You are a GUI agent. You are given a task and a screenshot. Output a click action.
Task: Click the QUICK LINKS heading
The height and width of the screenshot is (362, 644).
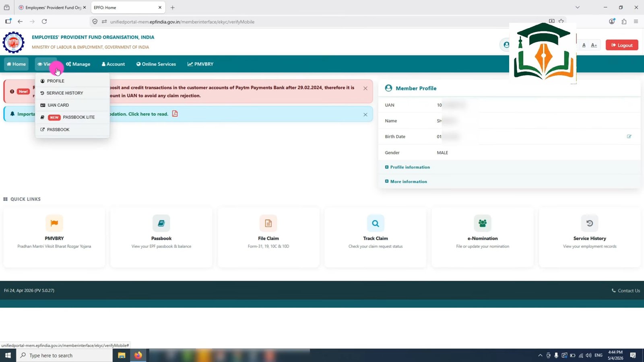click(x=25, y=199)
